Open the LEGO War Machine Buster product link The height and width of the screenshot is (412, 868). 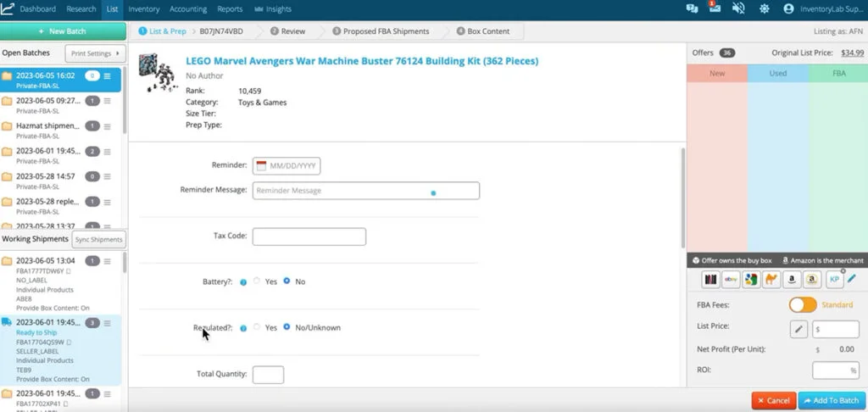click(x=362, y=61)
